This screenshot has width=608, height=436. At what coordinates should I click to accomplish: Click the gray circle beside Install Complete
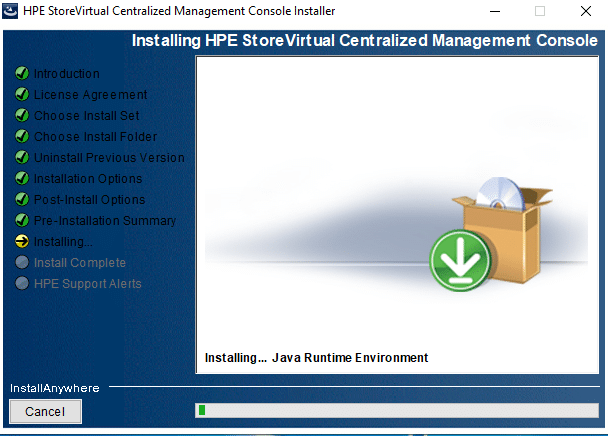point(22,262)
